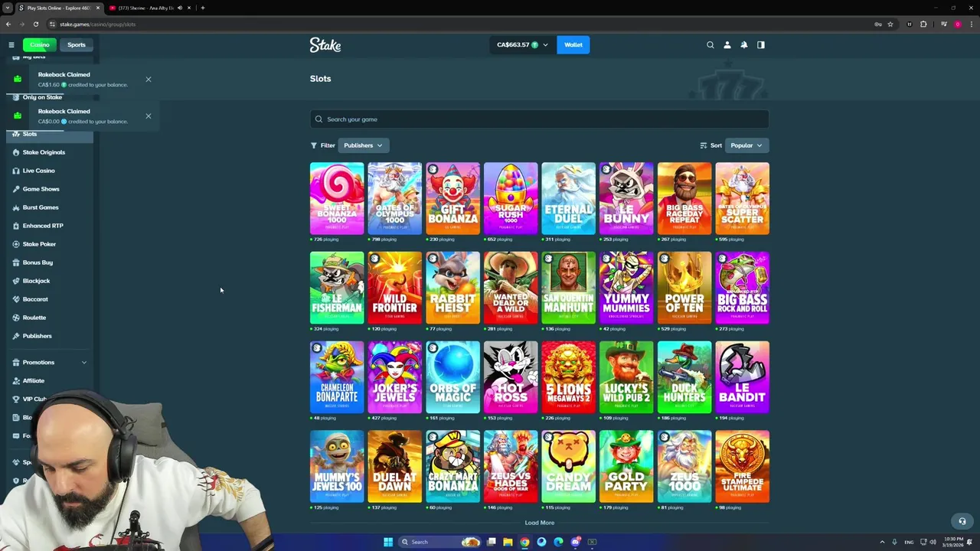This screenshot has width=980, height=551.
Task: Select the second browser tab
Action: [150, 8]
